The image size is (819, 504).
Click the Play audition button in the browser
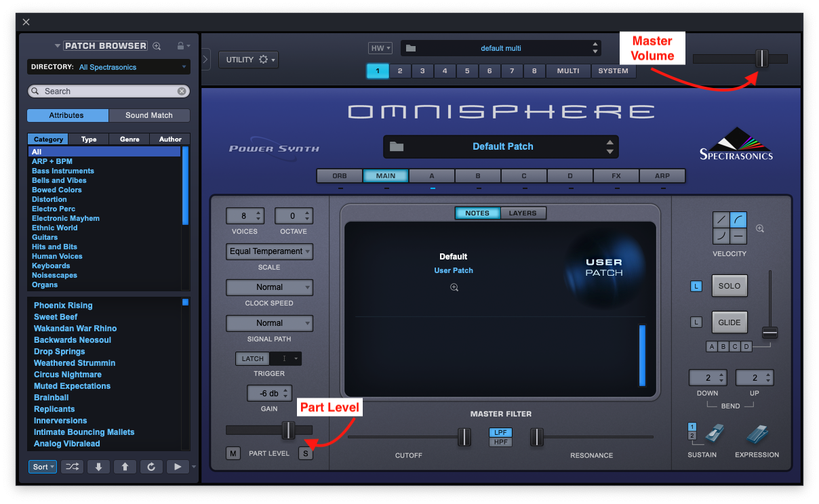coord(178,467)
